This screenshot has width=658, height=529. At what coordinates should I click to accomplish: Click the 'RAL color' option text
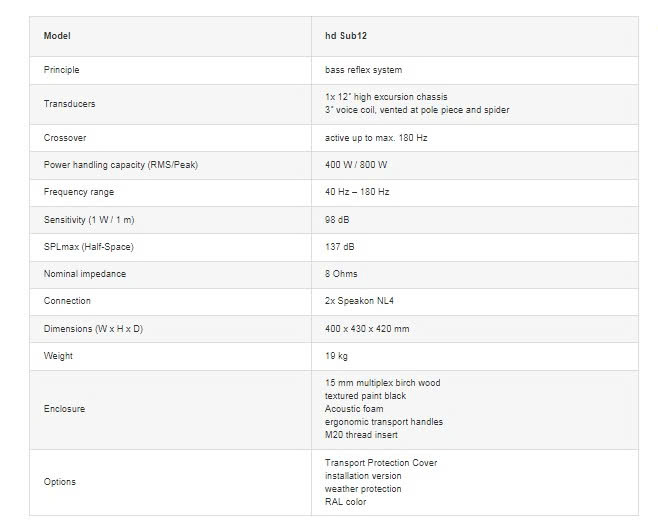[x=346, y=502]
